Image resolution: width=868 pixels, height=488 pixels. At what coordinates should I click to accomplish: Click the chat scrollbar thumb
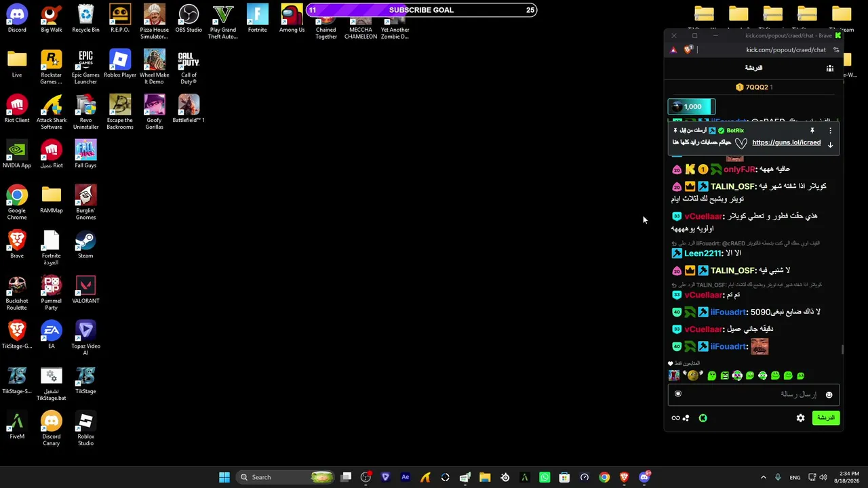(x=843, y=350)
